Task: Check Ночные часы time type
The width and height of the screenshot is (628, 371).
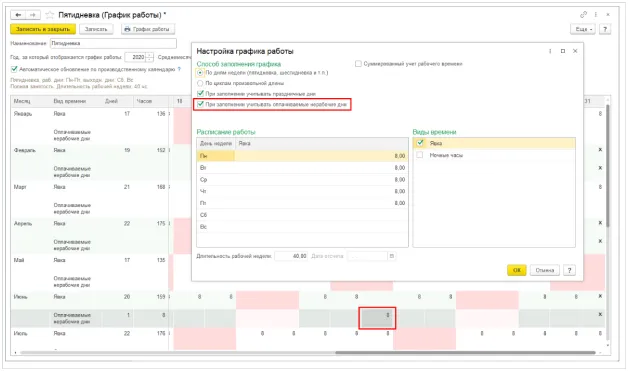Action: 420,155
